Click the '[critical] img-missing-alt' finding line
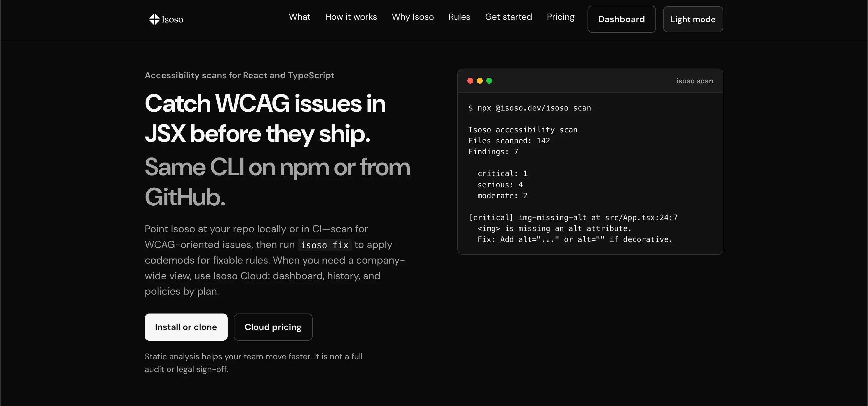This screenshot has height=406, width=868. (x=573, y=217)
